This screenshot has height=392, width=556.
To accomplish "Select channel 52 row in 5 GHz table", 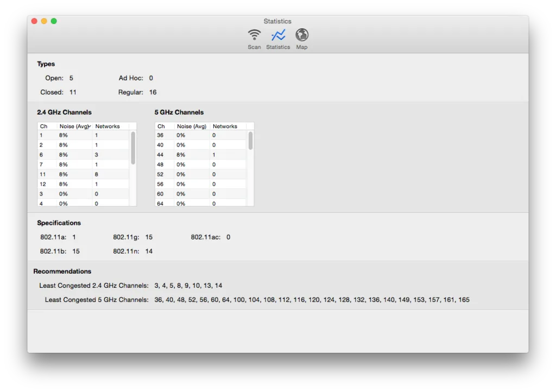I will (198, 174).
